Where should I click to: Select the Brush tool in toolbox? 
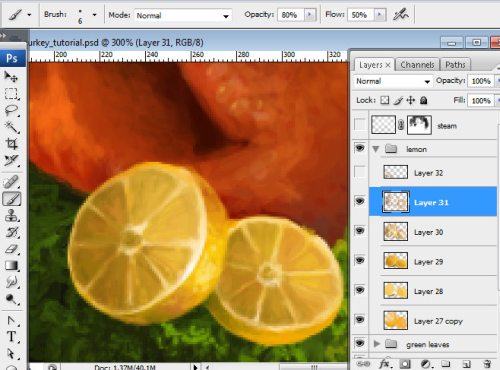[12, 199]
